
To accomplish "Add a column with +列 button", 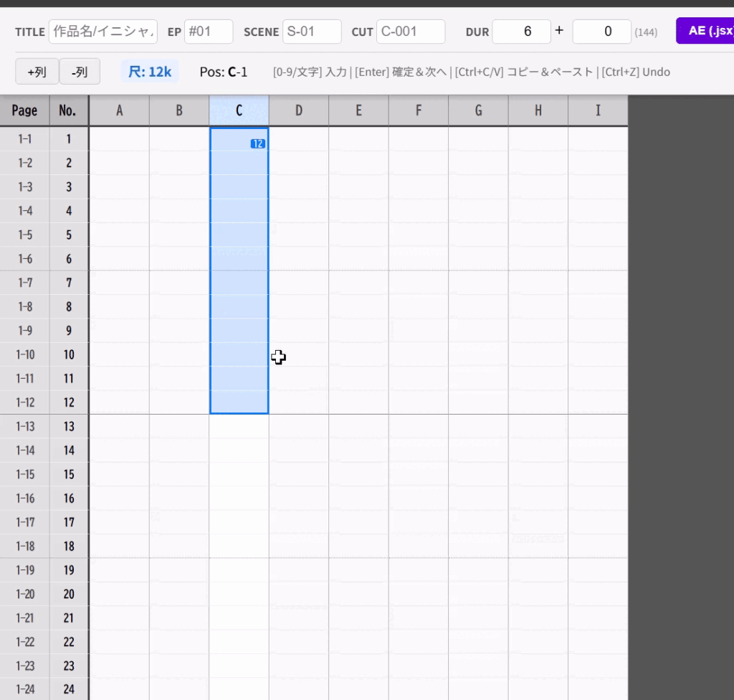I will [37, 72].
